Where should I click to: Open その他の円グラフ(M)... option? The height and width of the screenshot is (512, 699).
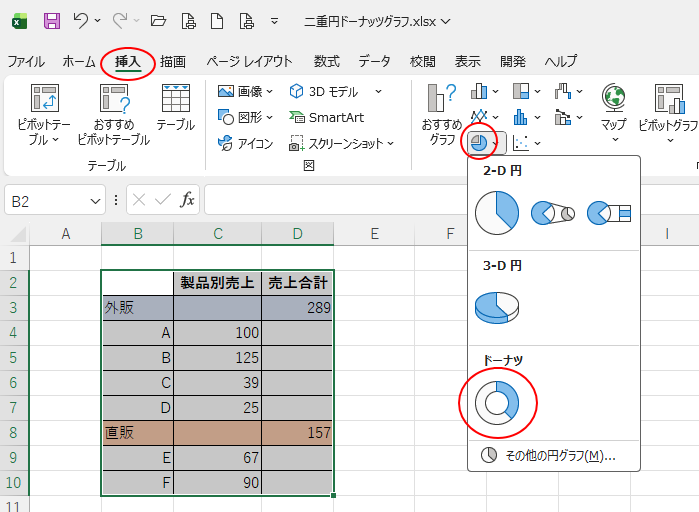click(x=554, y=455)
